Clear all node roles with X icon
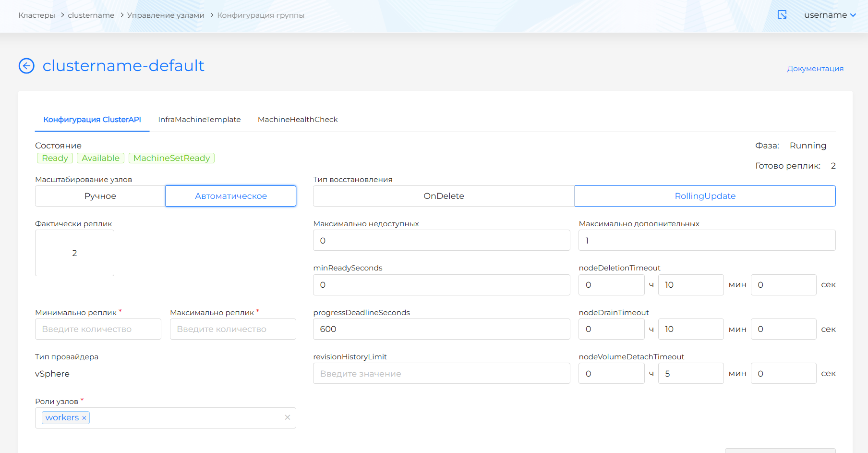 pyautogui.click(x=287, y=417)
